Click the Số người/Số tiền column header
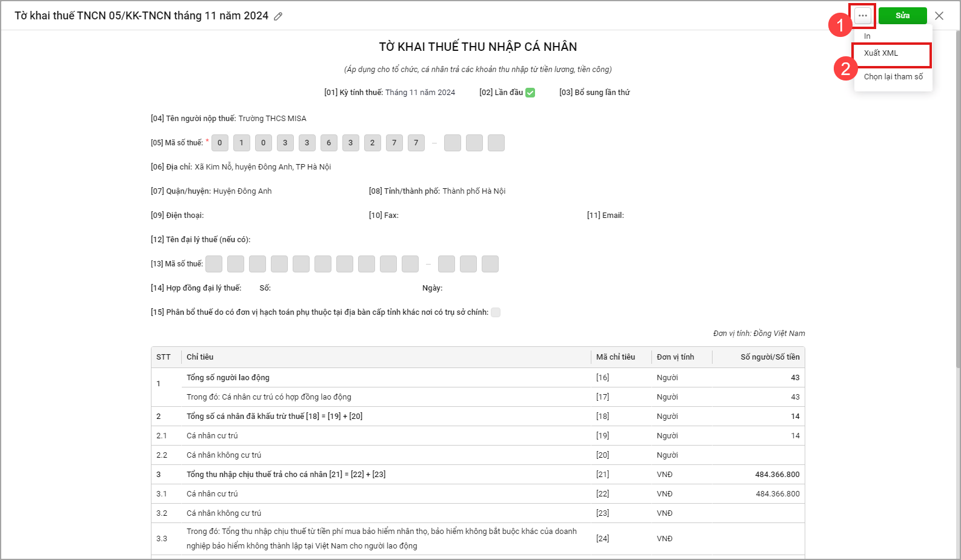This screenshot has height=560, width=961. [x=770, y=357]
